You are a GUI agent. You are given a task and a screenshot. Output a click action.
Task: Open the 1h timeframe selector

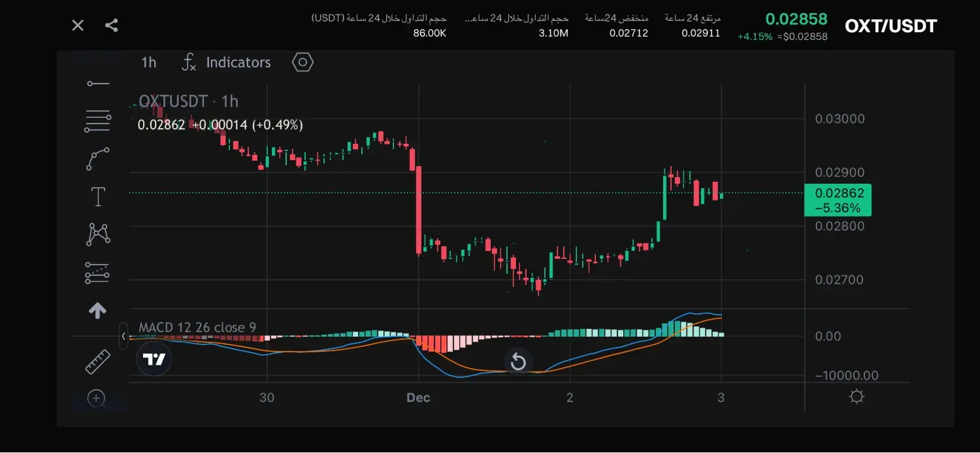(149, 62)
